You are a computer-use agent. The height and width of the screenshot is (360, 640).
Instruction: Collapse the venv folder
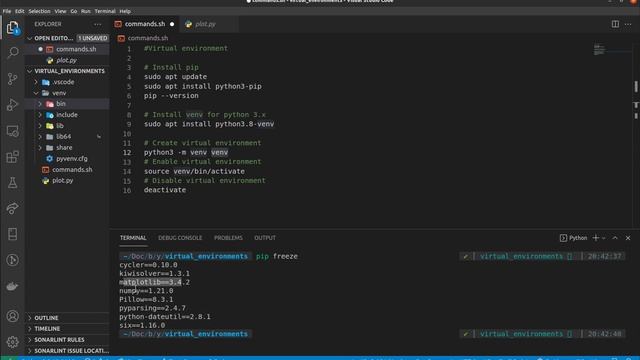(36, 93)
